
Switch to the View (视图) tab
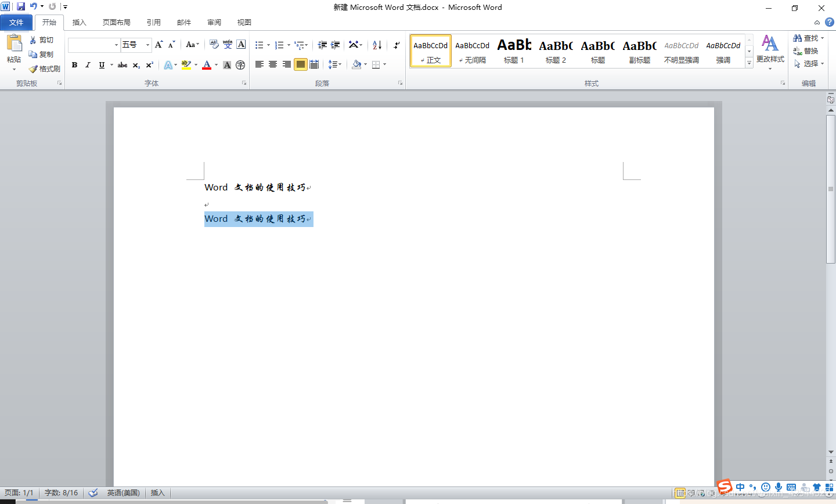point(244,23)
